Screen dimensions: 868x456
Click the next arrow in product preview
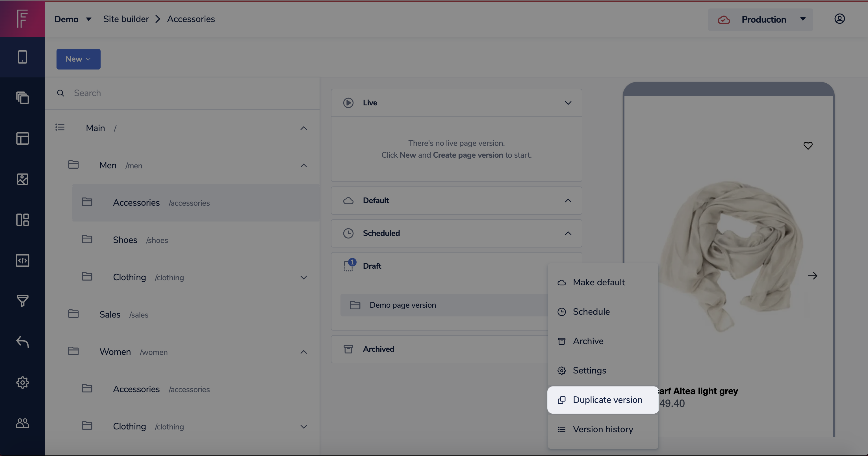coord(812,276)
